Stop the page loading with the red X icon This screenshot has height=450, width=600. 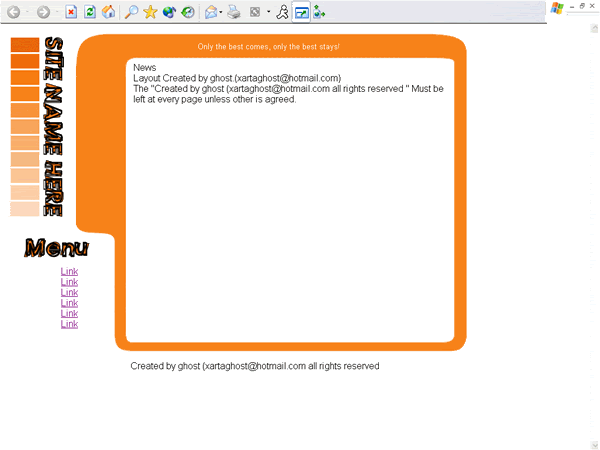coord(71,12)
